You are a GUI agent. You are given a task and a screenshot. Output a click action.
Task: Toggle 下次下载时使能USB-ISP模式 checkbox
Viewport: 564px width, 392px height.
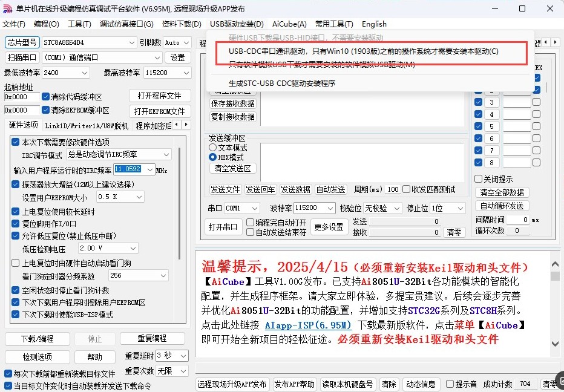pos(15,315)
